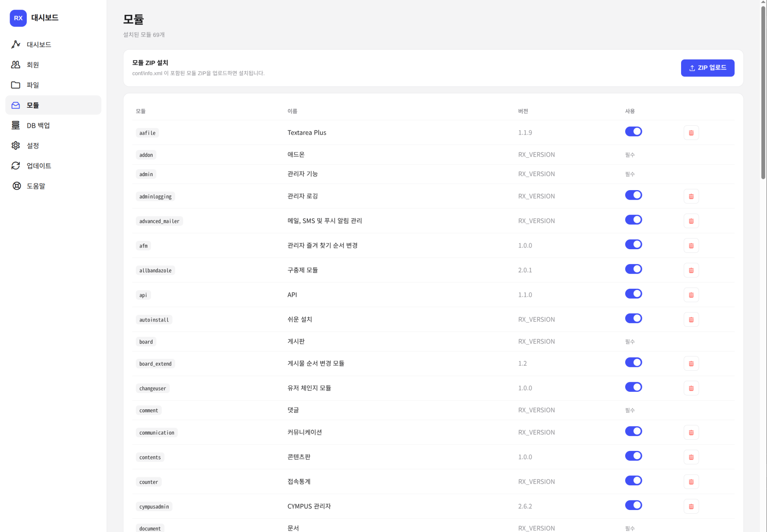Click the 대시보드 brand title
Screen dimensions: 767x532
point(45,18)
